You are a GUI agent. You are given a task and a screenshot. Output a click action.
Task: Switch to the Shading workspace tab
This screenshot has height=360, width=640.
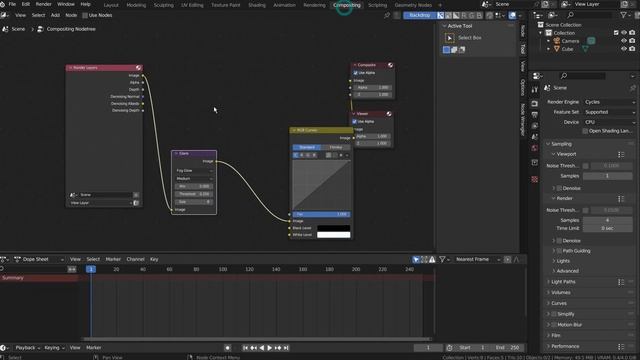tap(257, 5)
